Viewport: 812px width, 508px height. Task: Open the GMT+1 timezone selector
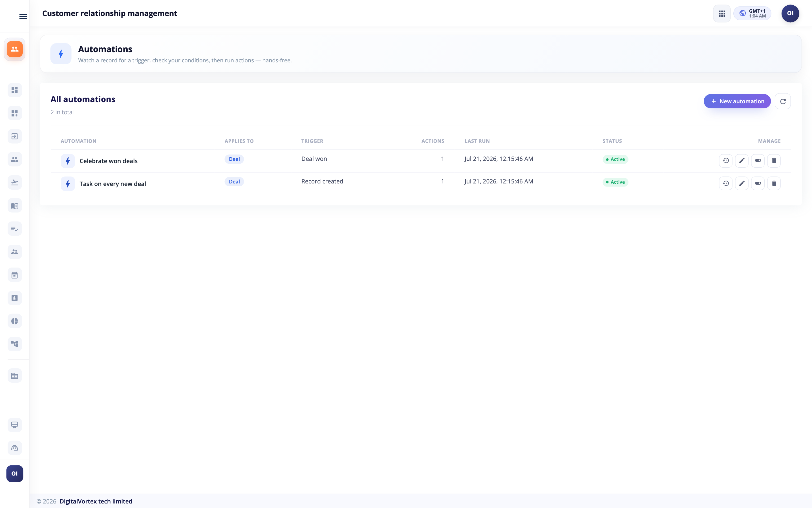752,14
